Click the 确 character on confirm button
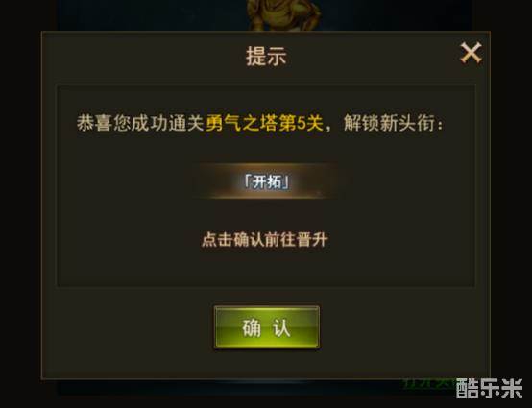 click(252, 328)
